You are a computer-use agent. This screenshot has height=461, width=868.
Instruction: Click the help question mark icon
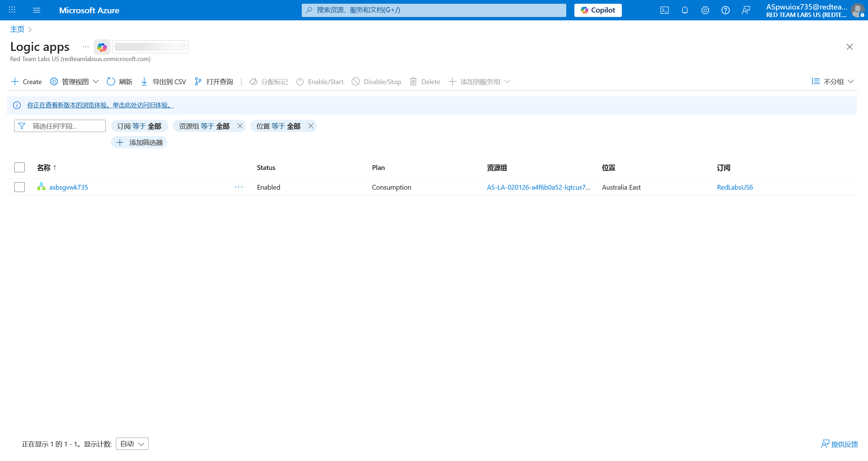[x=725, y=10]
